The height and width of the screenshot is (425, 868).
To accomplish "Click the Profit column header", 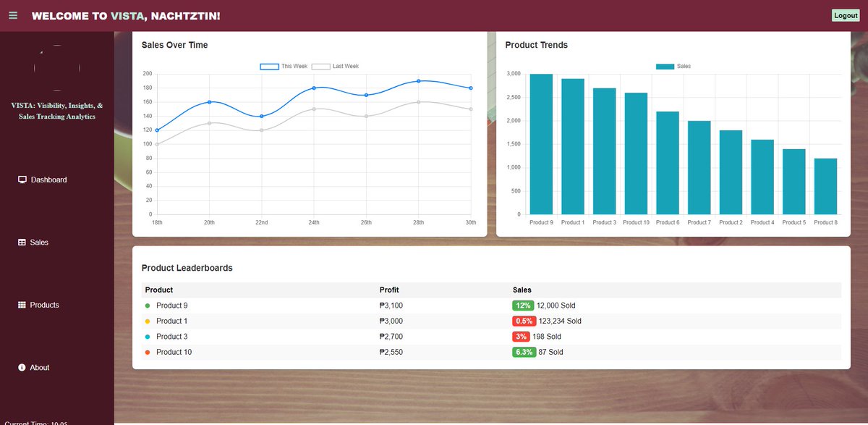I will point(389,290).
